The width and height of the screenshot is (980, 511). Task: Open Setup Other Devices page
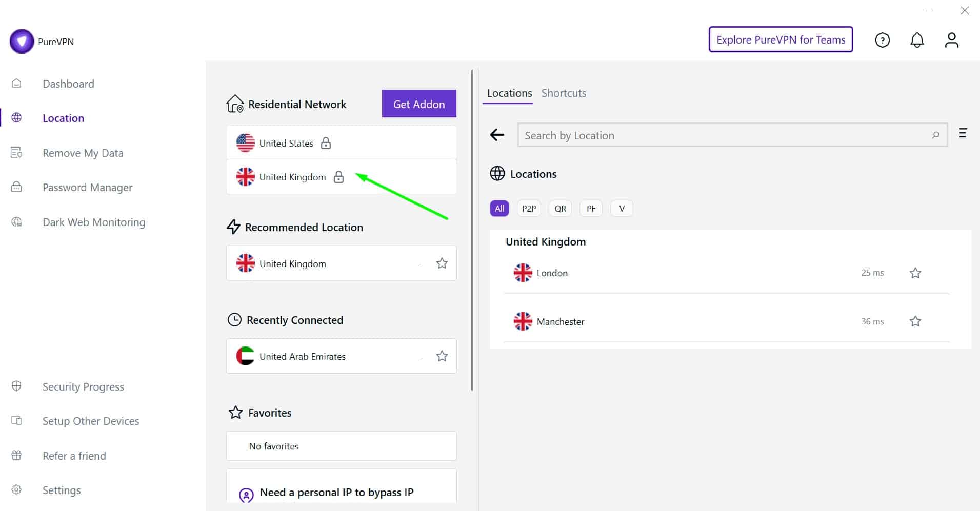pos(91,421)
